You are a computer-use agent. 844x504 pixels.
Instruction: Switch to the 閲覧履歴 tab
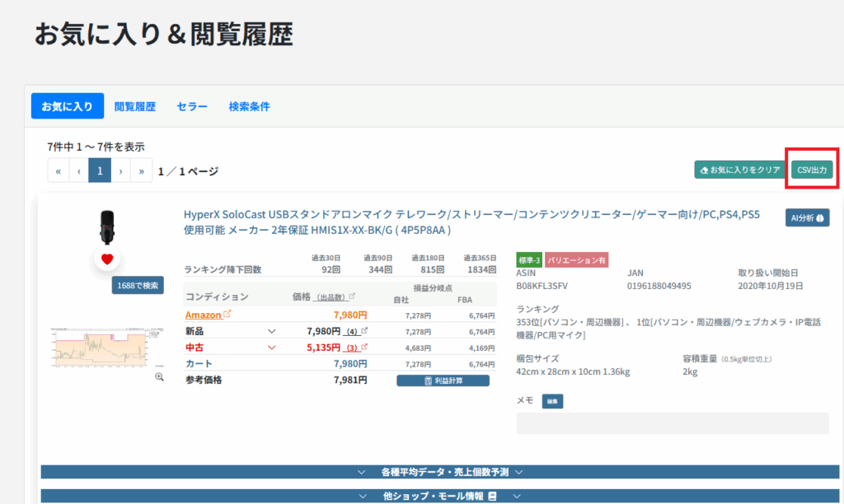point(135,106)
